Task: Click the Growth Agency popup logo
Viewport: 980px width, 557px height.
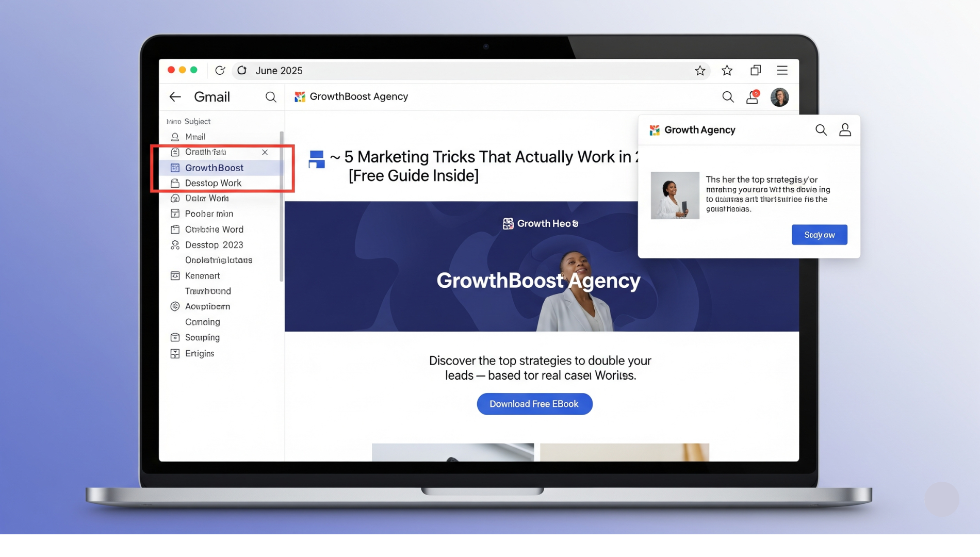Action: tap(655, 130)
